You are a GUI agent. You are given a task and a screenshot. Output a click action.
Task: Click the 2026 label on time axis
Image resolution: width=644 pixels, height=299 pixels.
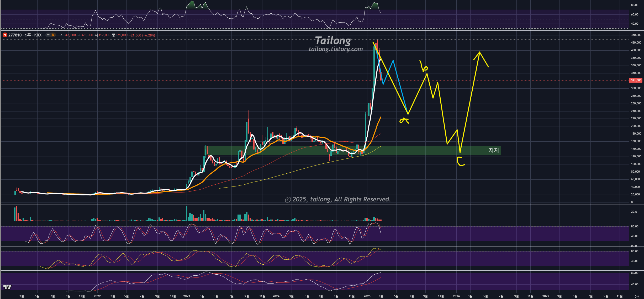click(456, 296)
